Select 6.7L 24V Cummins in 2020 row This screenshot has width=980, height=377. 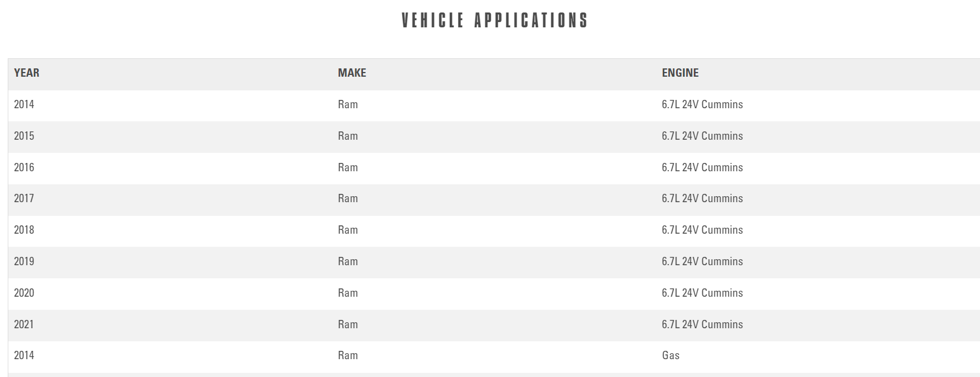(x=702, y=293)
